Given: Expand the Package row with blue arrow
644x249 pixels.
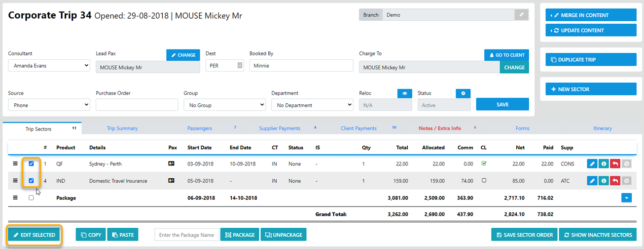Looking at the screenshot, I should (x=626, y=198).
